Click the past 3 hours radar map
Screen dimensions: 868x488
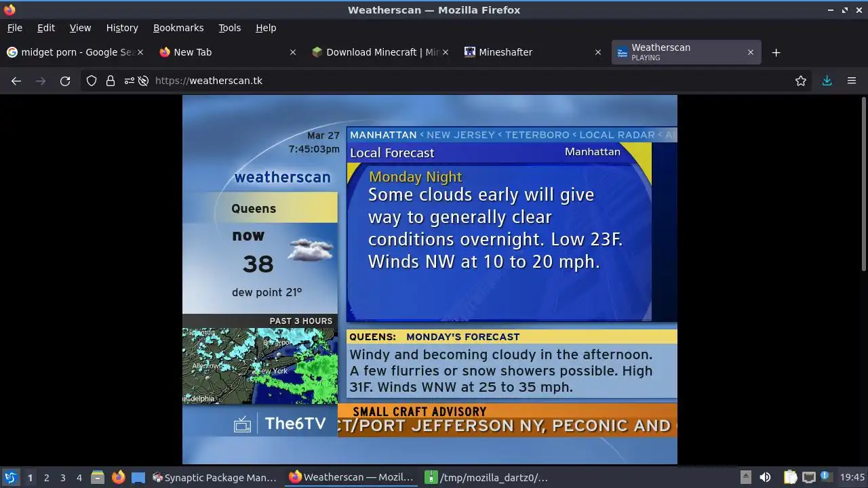pyautogui.click(x=260, y=366)
